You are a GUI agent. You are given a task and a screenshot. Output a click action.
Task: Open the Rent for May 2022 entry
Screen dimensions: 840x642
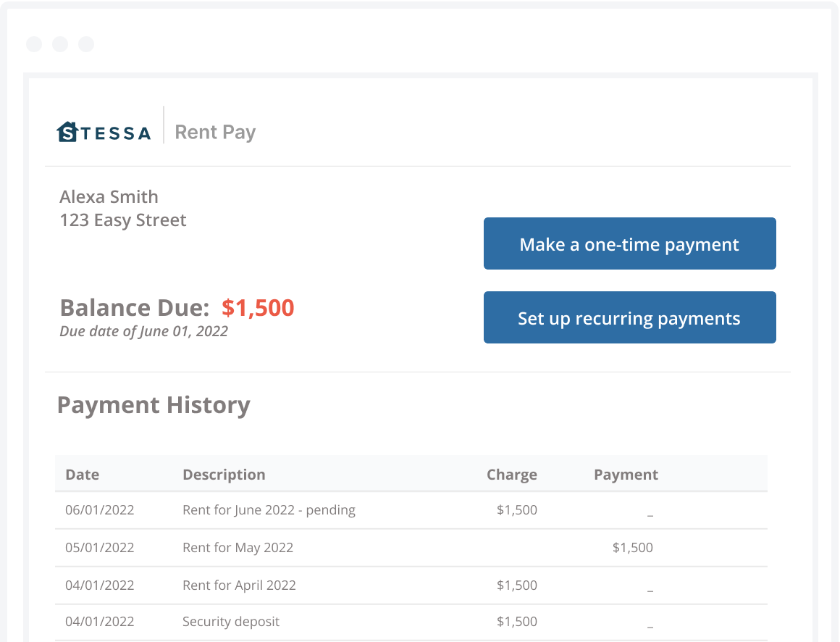[x=238, y=548]
